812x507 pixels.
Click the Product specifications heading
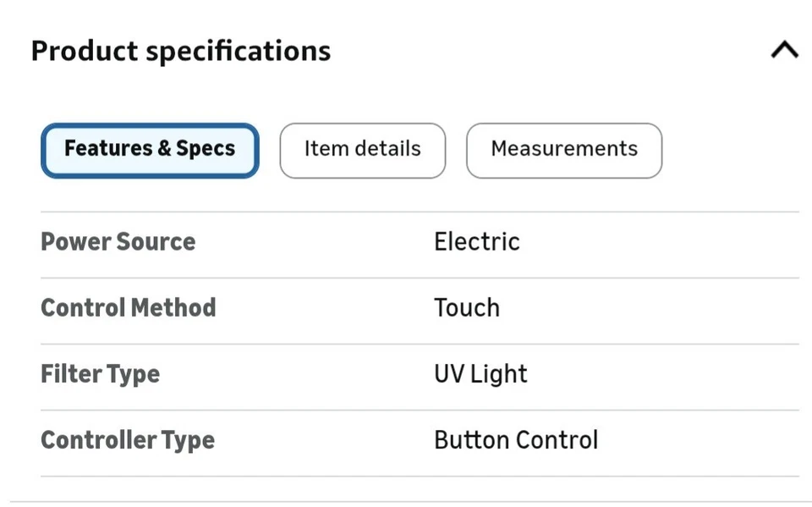point(181,51)
